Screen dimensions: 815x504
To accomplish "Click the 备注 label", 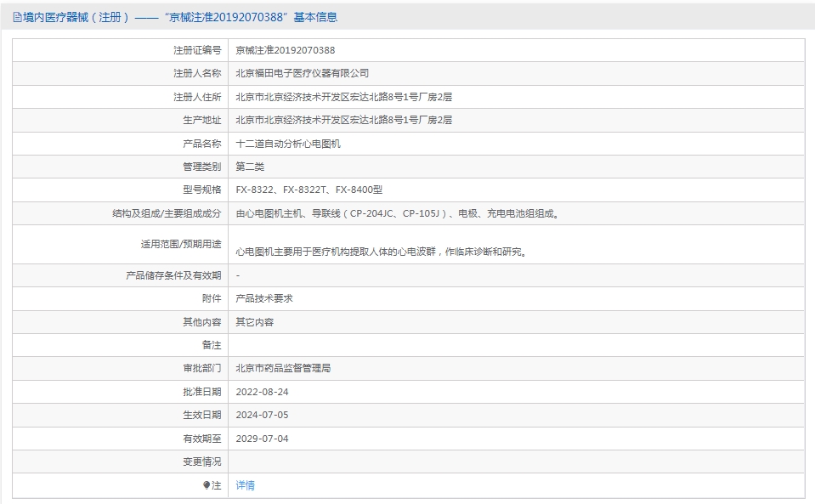I will [212, 345].
